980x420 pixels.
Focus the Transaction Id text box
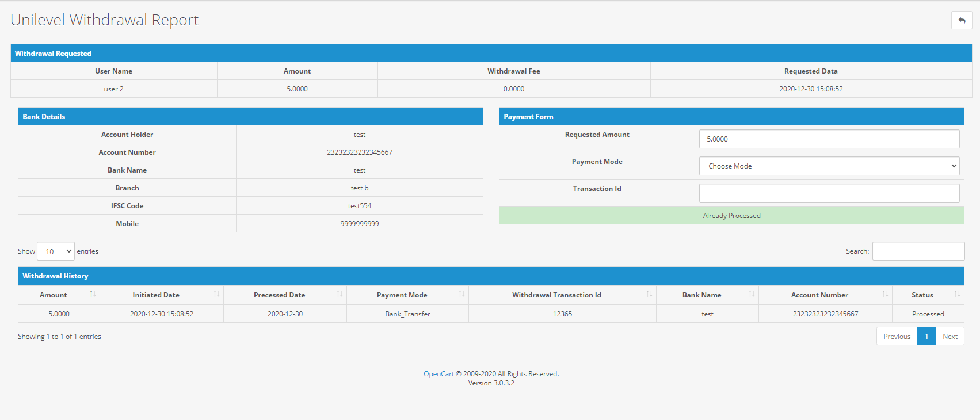pos(829,193)
